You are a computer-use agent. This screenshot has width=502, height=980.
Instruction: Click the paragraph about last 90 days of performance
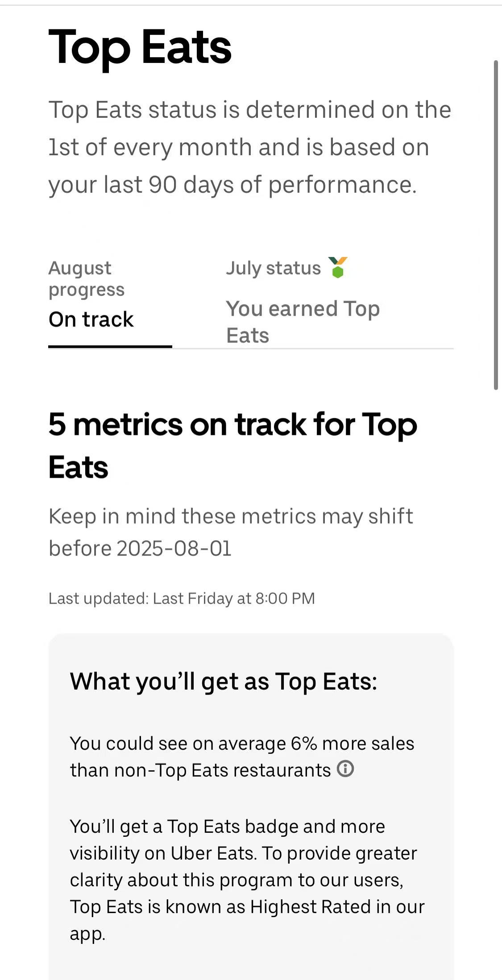click(x=250, y=147)
